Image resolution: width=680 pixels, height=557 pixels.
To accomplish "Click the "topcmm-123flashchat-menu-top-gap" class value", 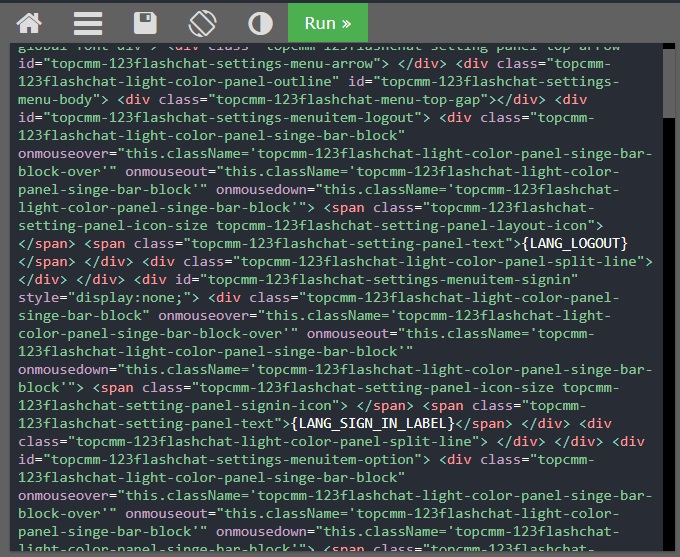I will tap(348, 100).
